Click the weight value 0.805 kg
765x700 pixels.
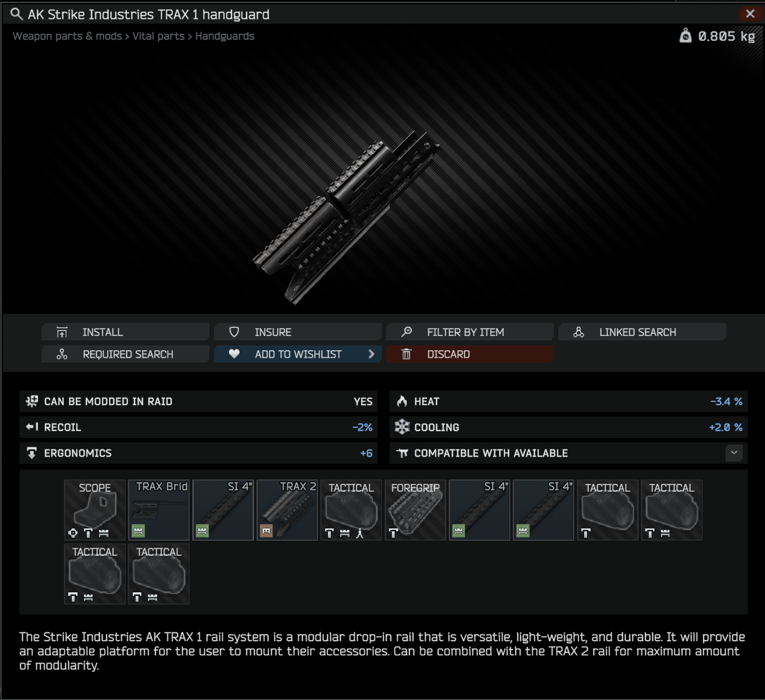[x=726, y=36]
